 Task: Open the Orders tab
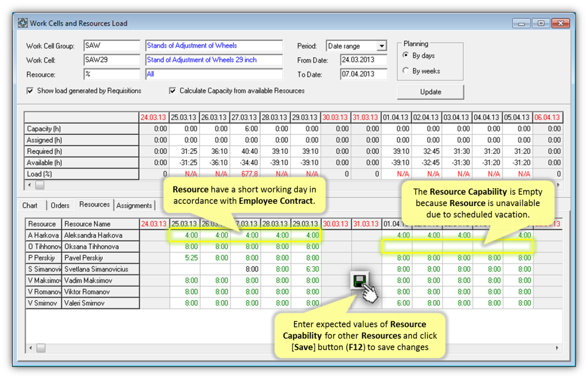coord(60,206)
